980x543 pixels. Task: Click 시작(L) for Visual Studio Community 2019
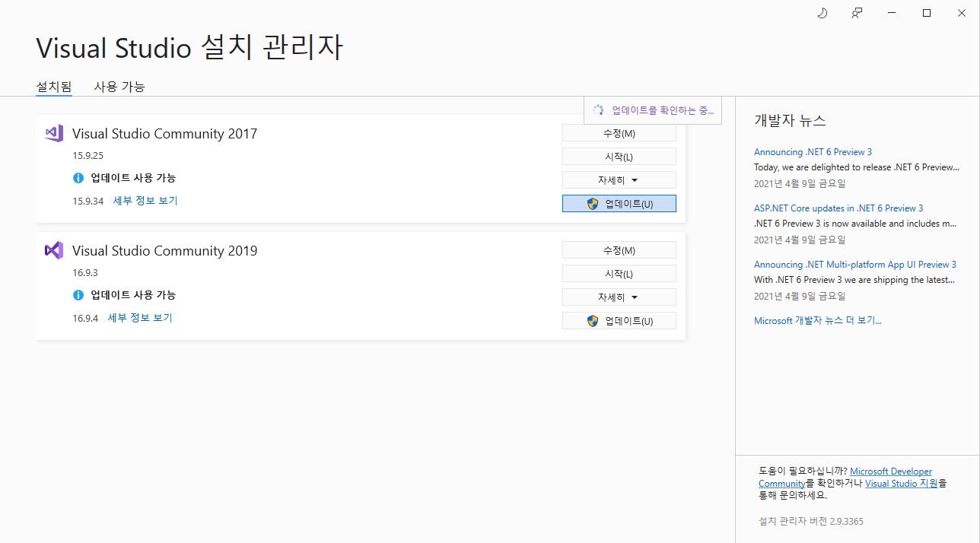point(619,274)
